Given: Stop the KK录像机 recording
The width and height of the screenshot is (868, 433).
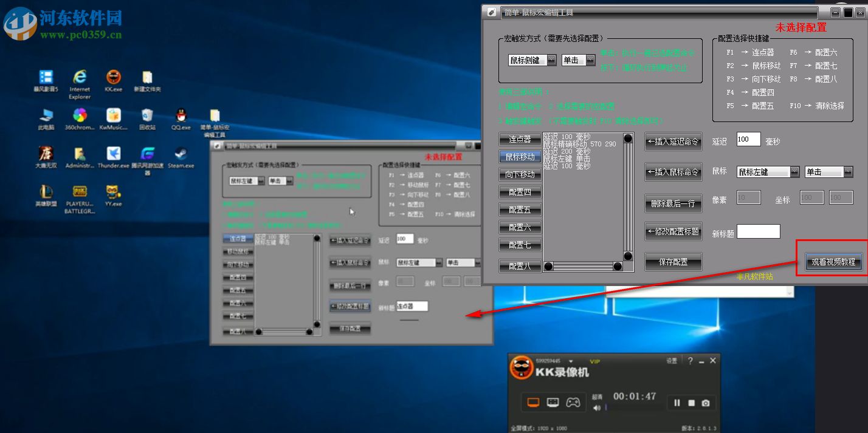Looking at the screenshot, I should (691, 403).
